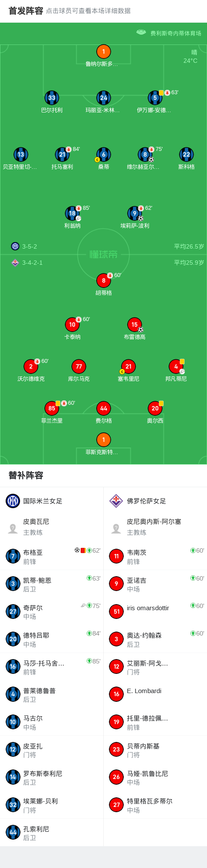Open substitute iris omarsdottir number 51

(x=155, y=612)
